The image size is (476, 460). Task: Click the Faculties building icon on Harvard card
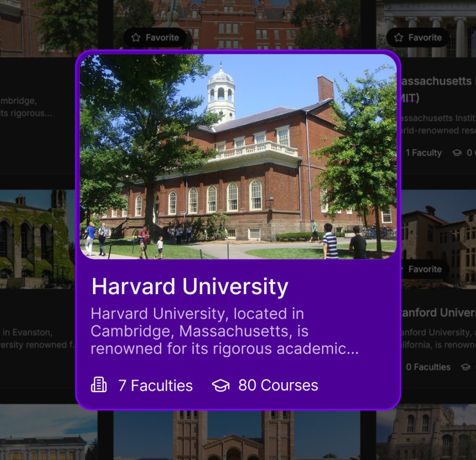99,385
